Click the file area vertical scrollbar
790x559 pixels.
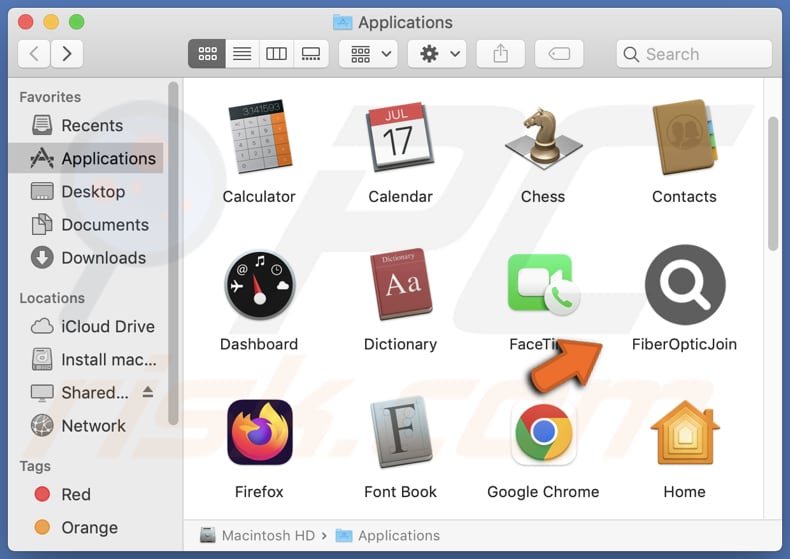[x=773, y=183]
